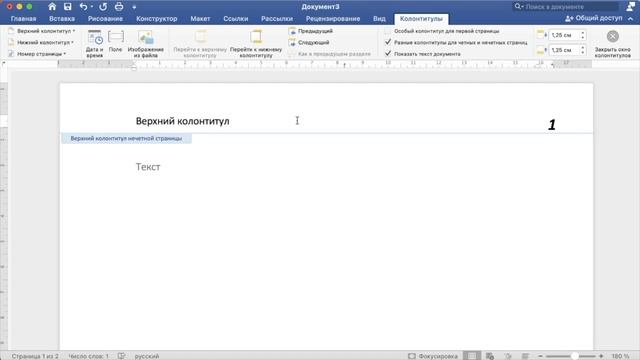Switch to print layout view icon

[x=471, y=356]
